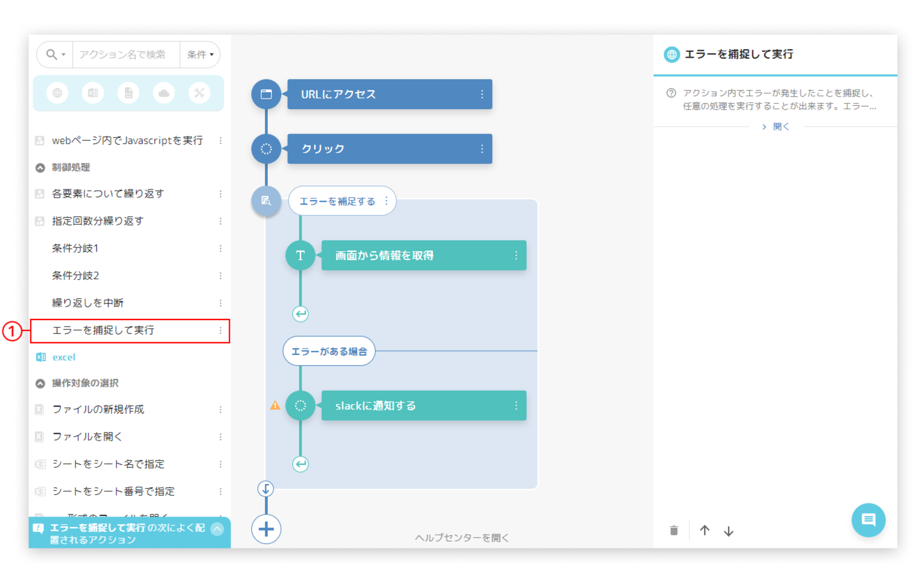Open options for エラーを捕捉して実行 list item
The image size is (924, 583).
tap(220, 331)
